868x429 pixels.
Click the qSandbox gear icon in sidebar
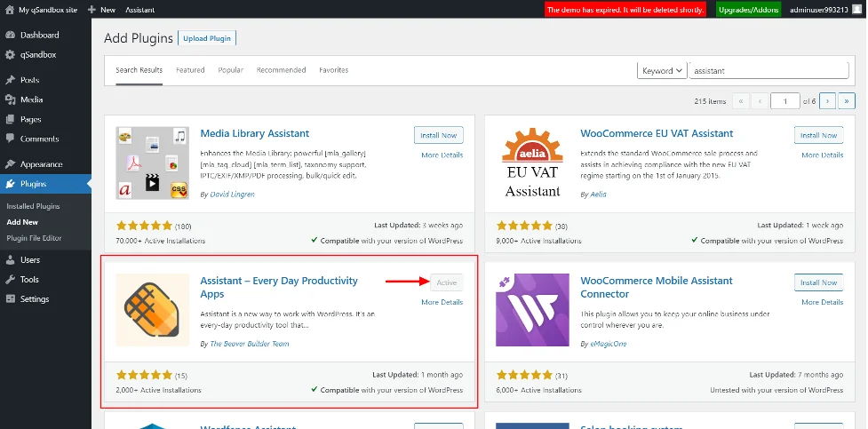10,55
